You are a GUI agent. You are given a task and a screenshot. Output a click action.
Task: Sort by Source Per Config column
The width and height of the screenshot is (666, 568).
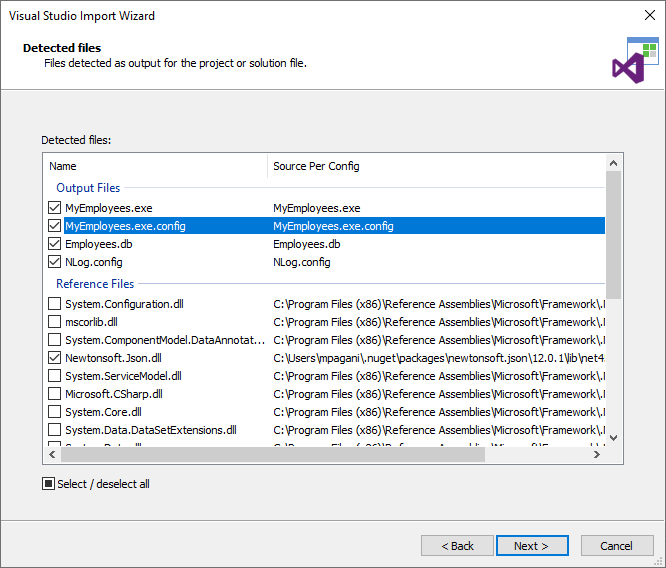point(435,166)
